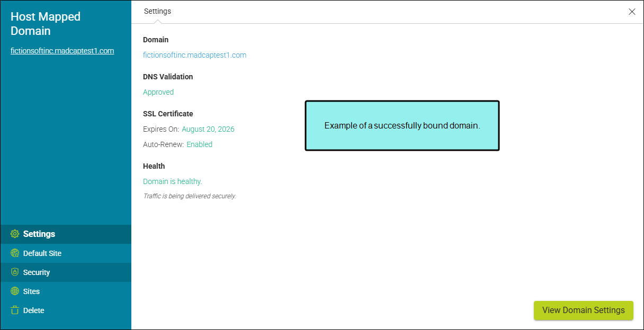The width and height of the screenshot is (644, 330).
Task: Click the successfully bound domain callout box
Action: pos(402,126)
